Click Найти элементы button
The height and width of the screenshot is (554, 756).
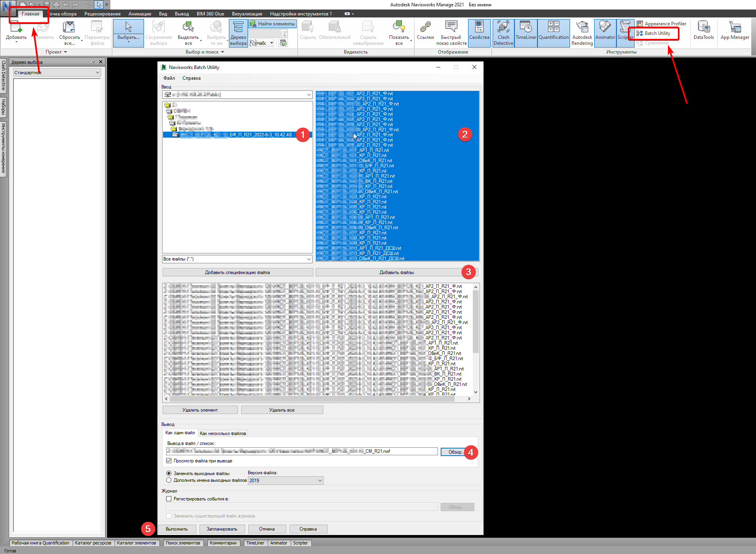pyautogui.click(x=272, y=24)
